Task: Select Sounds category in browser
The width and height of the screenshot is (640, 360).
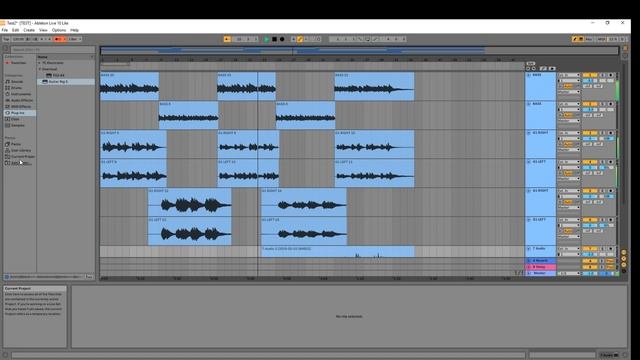Action: click(x=17, y=82)
